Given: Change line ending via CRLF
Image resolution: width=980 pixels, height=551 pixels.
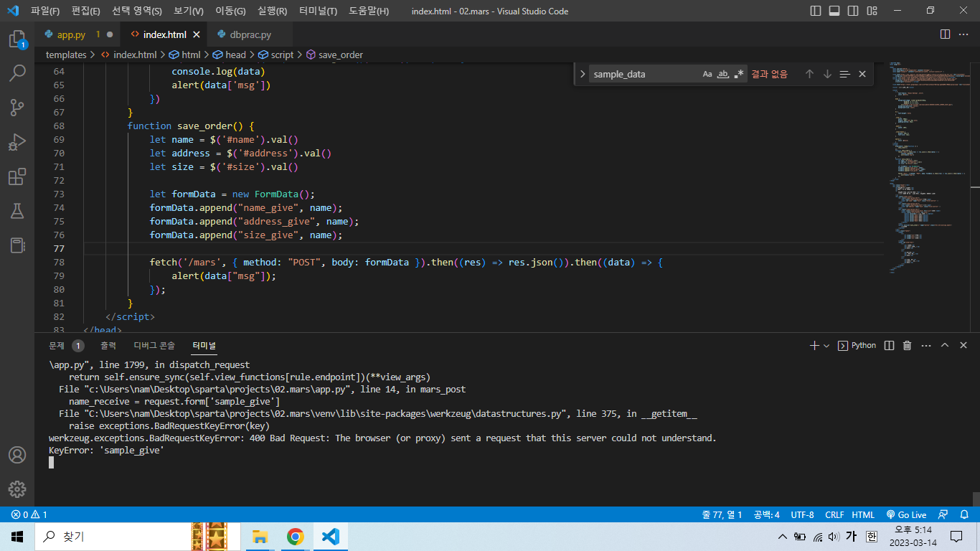Looking at the screenshot, I should [x=834, y=514].
